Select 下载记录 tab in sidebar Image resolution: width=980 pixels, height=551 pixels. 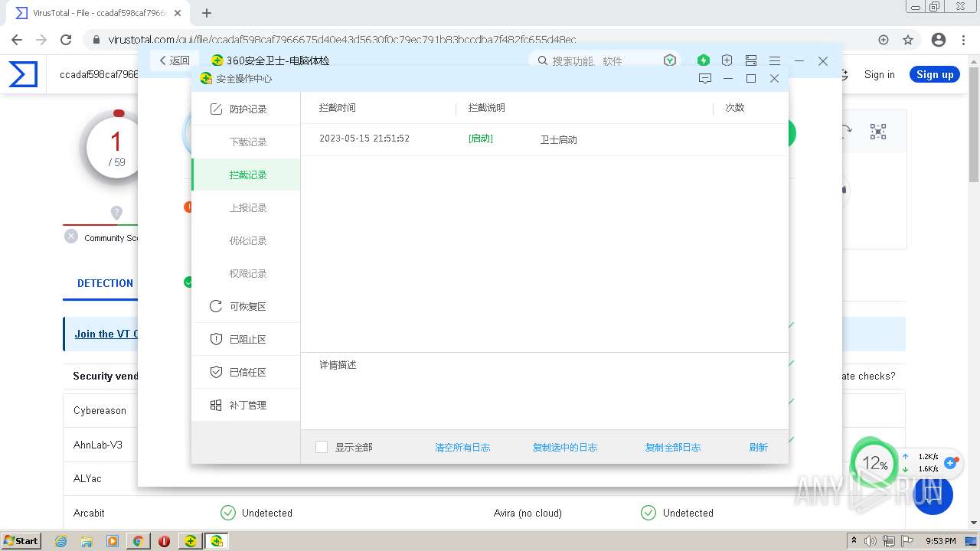(248, 142)
